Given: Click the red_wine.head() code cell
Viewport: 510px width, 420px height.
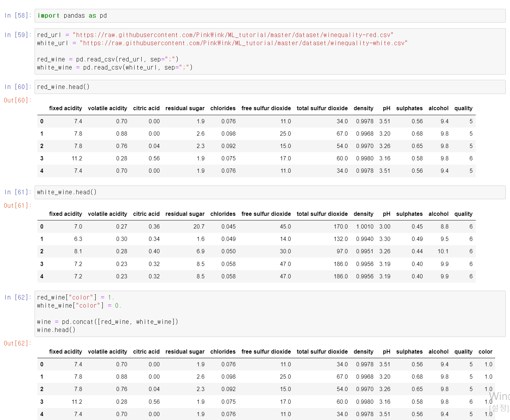Looking at the screenshot, I should click(x=270, y=87).
